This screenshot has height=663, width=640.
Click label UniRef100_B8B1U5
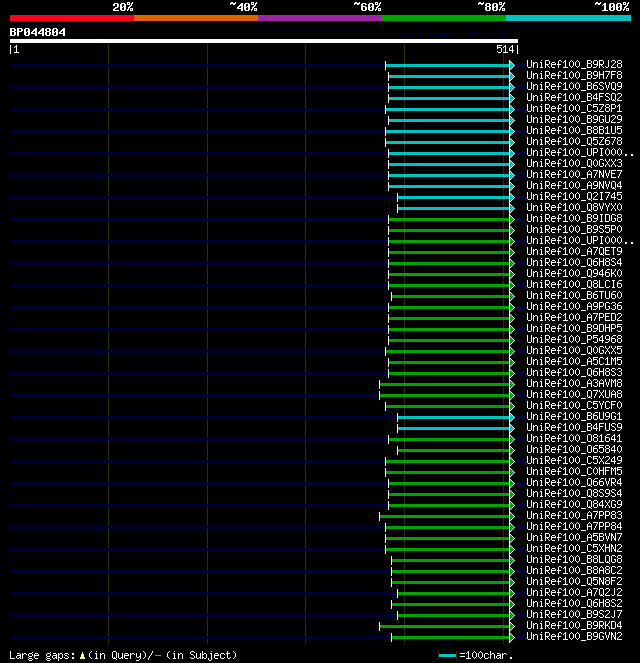[574, 130]
